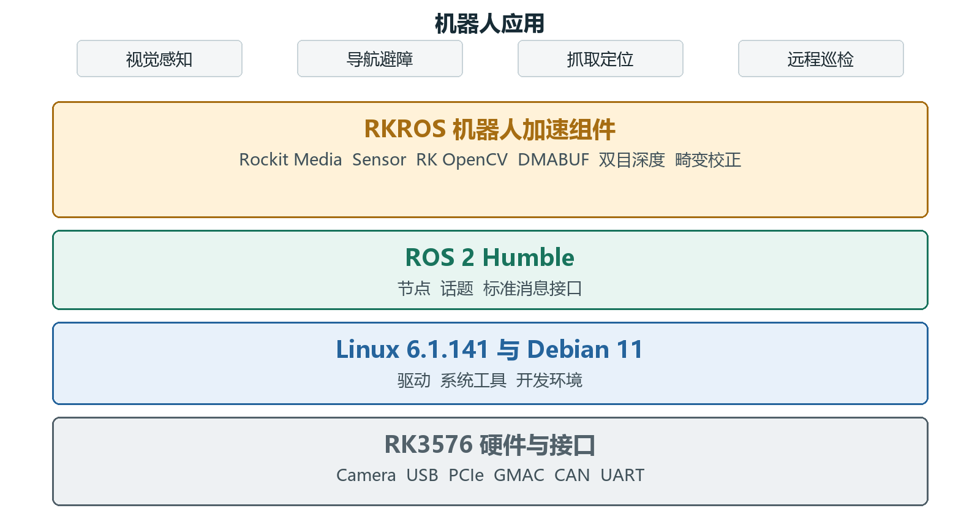The image size is (980, 527).
Task: Select the RKROS 机器人加速组件 title
Action: coord(490,129)
